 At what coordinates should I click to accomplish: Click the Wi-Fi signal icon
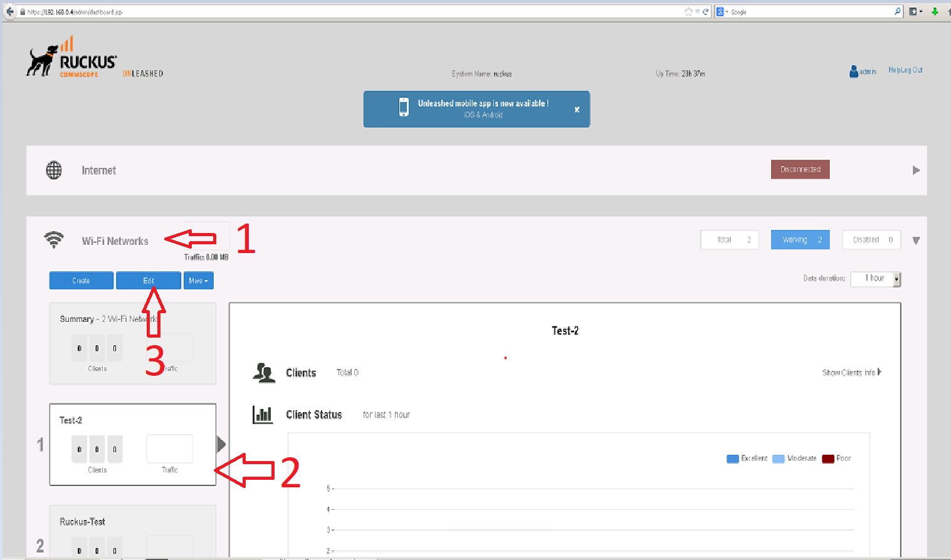[54, 240]
